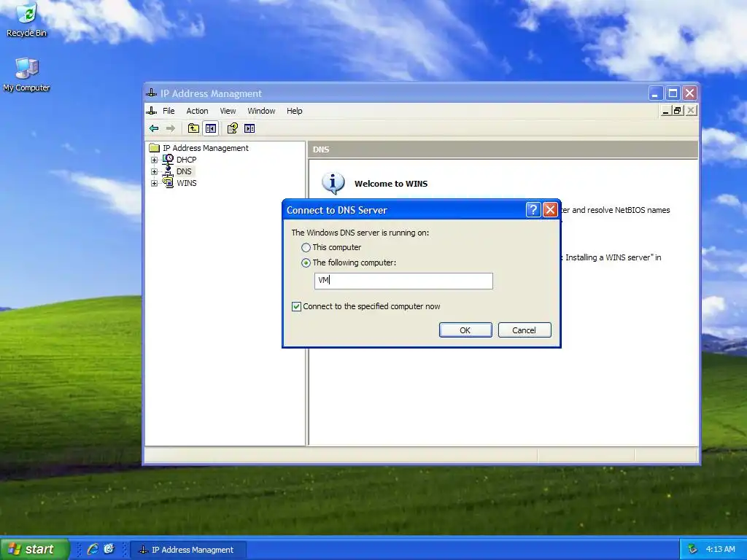Click the blue info icon beside Welcome to WINS

click(333, 183)
